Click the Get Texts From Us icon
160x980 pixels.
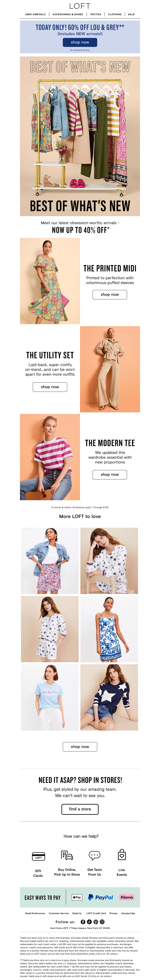pos(94,856)
